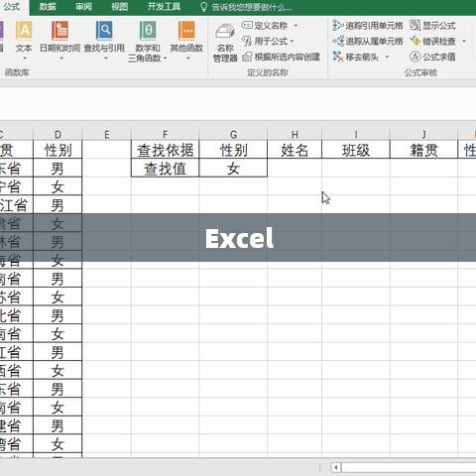
Task: Expand the 定义名称 dropdown arrow
Action: (296, 26)
